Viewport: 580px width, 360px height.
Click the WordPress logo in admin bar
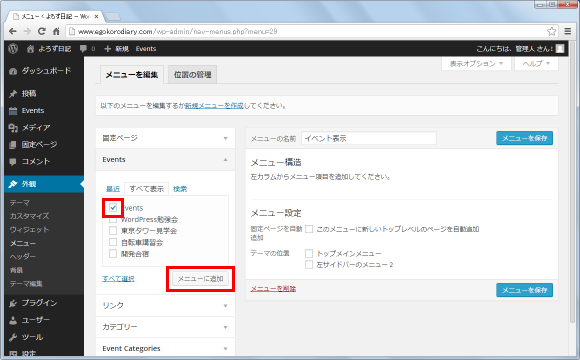pos(13,48)
